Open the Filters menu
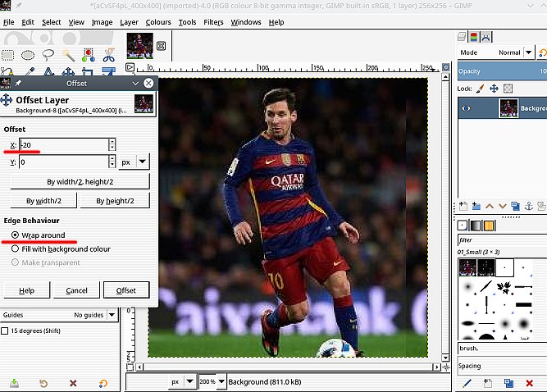Screen dimensions: 547x392 pos(212,22)
